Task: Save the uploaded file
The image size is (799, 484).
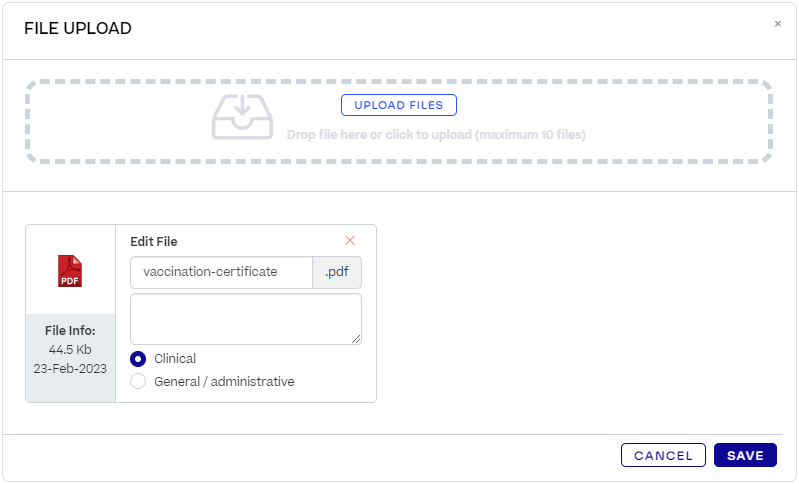Action: point(745,455)
